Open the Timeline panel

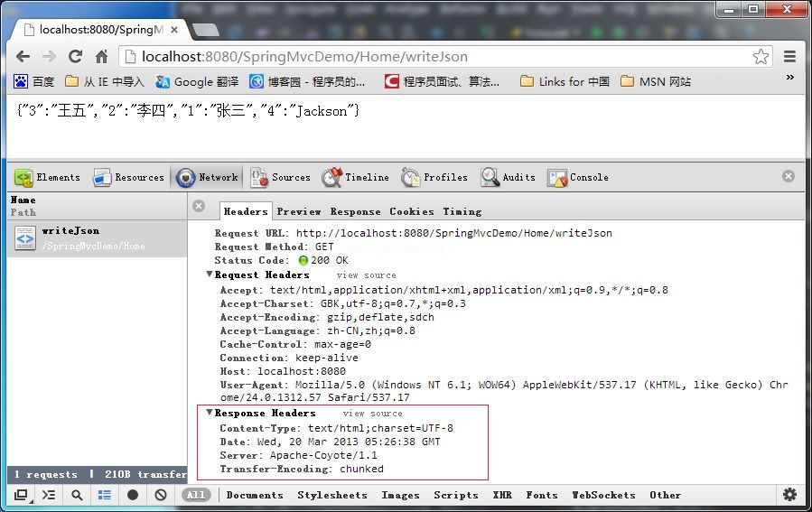(x=355, y=178)
